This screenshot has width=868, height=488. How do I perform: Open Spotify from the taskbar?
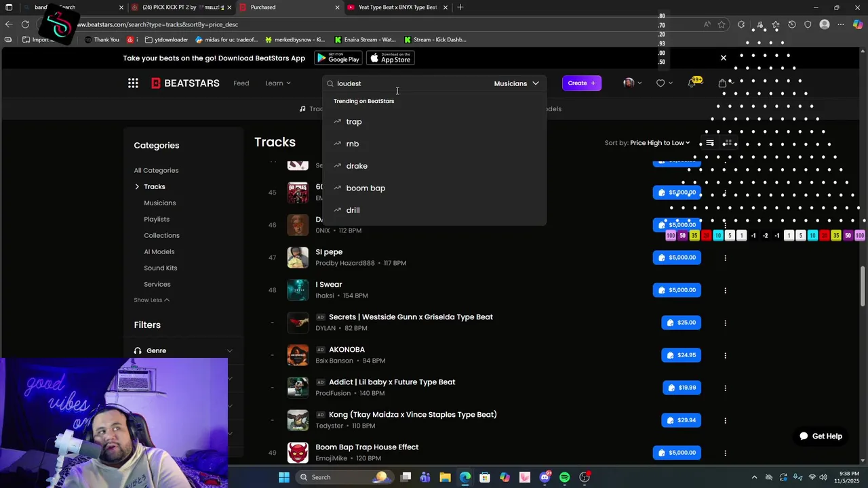tap(564, 477)
